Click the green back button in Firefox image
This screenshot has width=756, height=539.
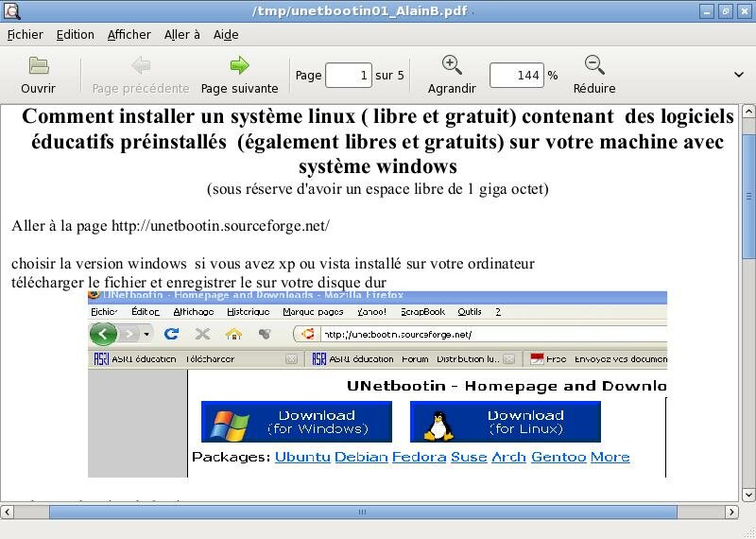(x=103, y=334)
